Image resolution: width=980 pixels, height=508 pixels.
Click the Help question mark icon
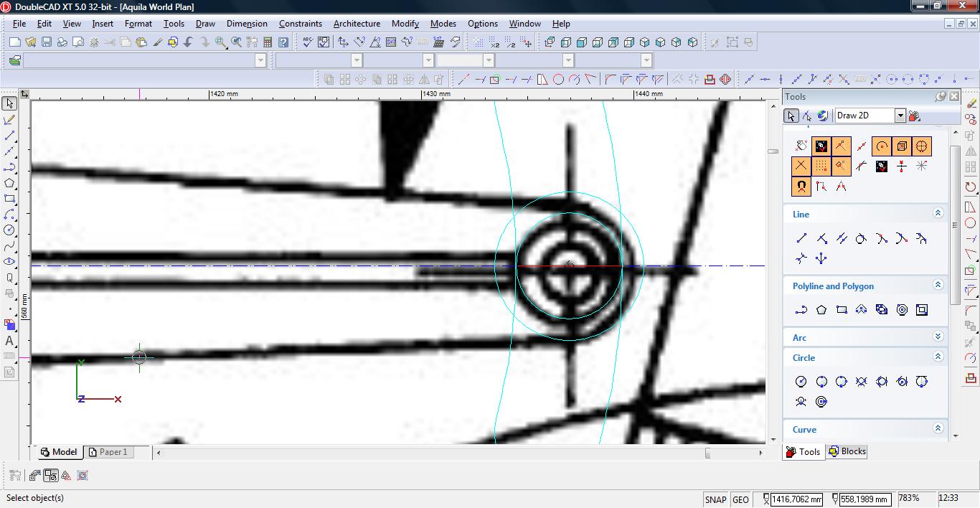[x=283, y=42]
